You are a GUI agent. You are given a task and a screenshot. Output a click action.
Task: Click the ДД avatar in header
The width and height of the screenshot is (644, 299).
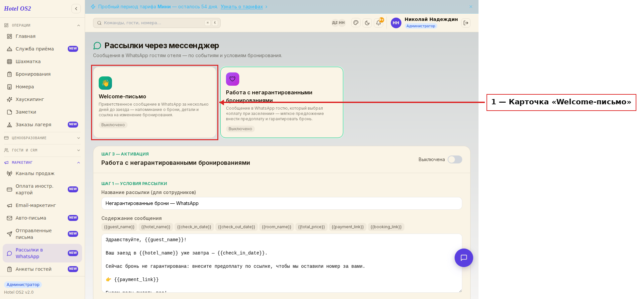335,23
